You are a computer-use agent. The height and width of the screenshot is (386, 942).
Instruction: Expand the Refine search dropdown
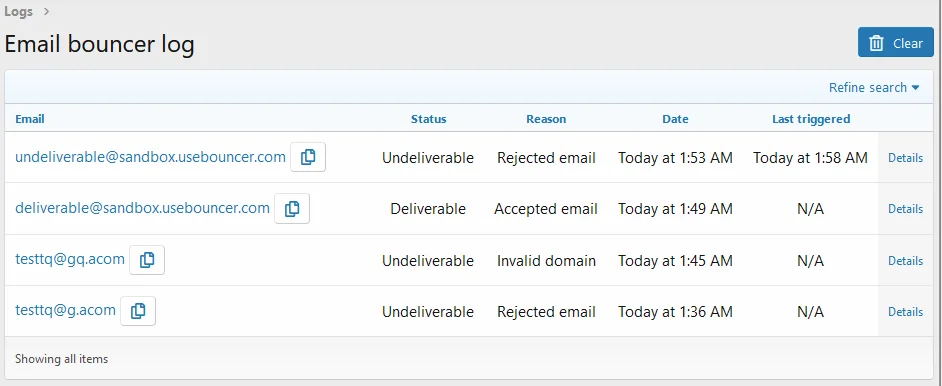874,88
